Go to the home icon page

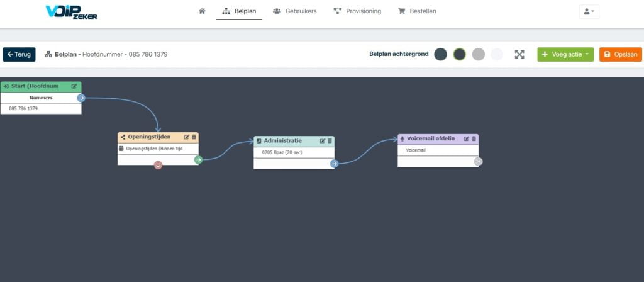[x=202, y=11]
